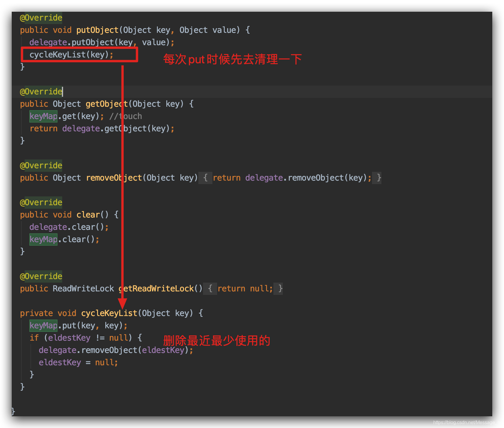Click the @Override annotation above getReadWriteLock

(x=41, y=276)
